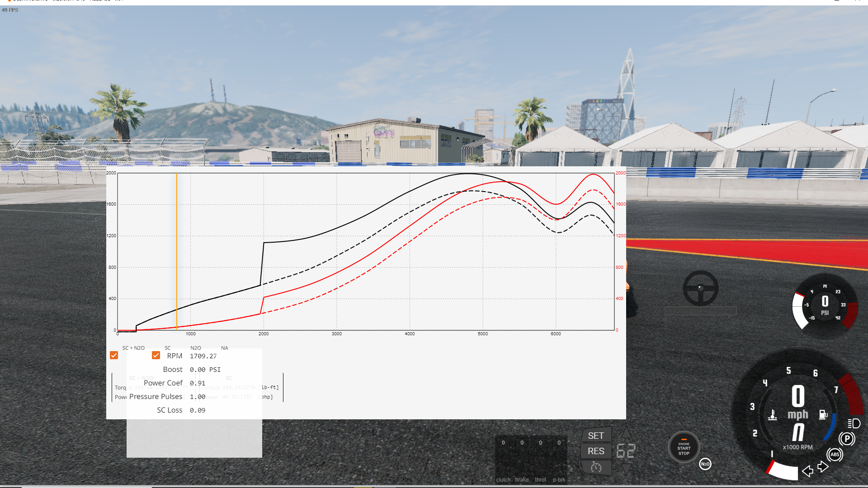This screenshot has width=868, height=488.
Task: Click the NA column label
Action: [225, 348]
